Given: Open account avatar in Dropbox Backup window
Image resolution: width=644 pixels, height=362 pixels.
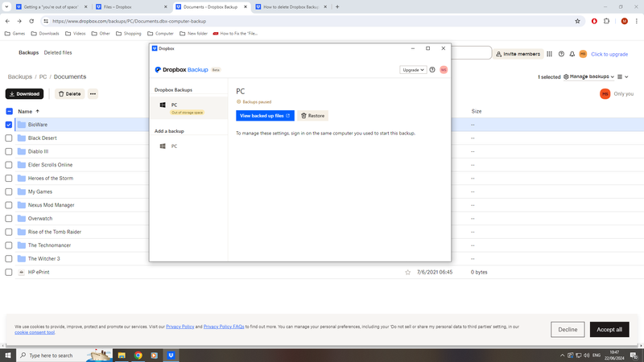Looking at the screenshot, I should coord(444,70).
